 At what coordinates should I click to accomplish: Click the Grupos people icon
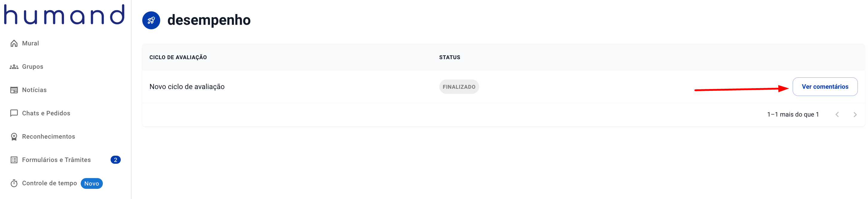(14, 67)
